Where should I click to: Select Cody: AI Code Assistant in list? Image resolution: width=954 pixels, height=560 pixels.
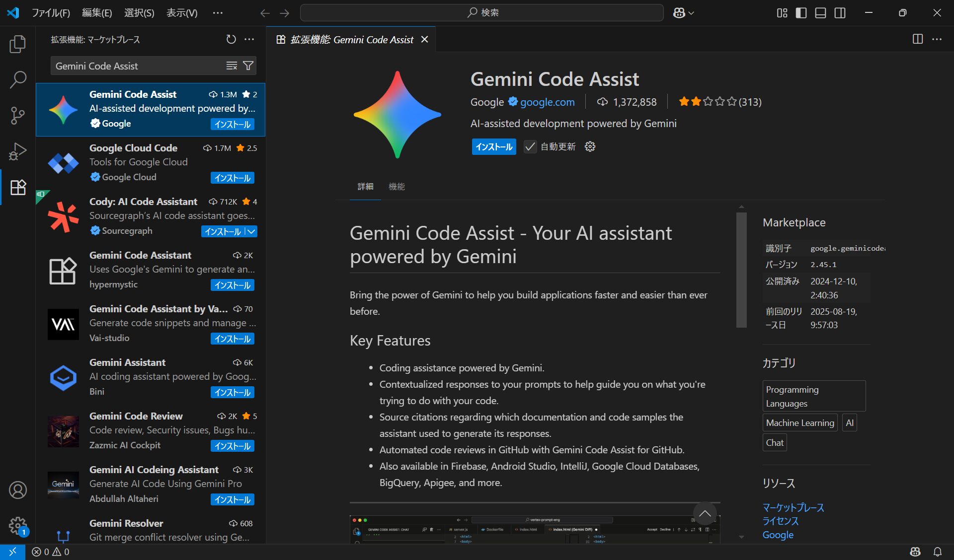click(151, 217)
